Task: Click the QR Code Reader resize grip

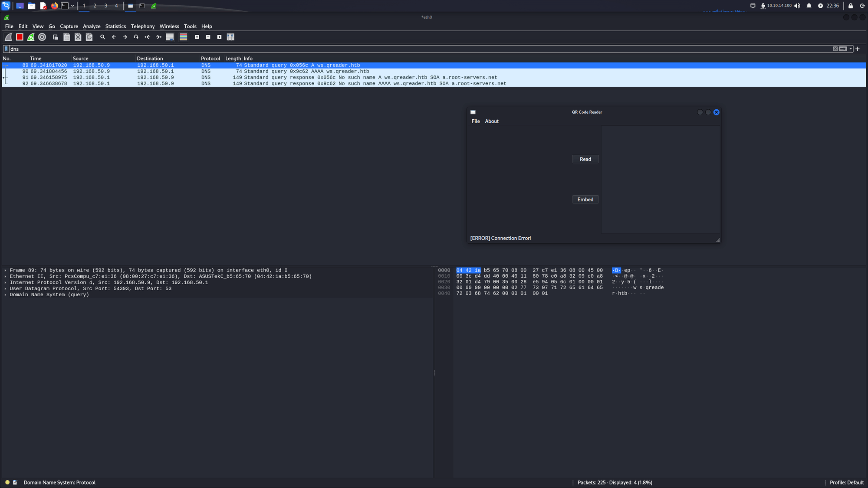Action: 718,240
